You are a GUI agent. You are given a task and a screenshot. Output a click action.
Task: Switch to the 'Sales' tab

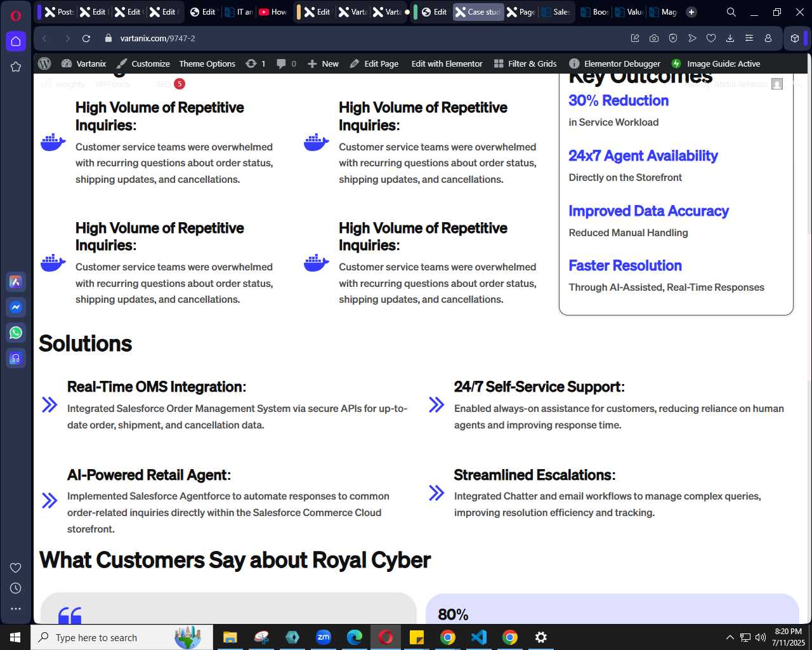[x=556, y=12]
